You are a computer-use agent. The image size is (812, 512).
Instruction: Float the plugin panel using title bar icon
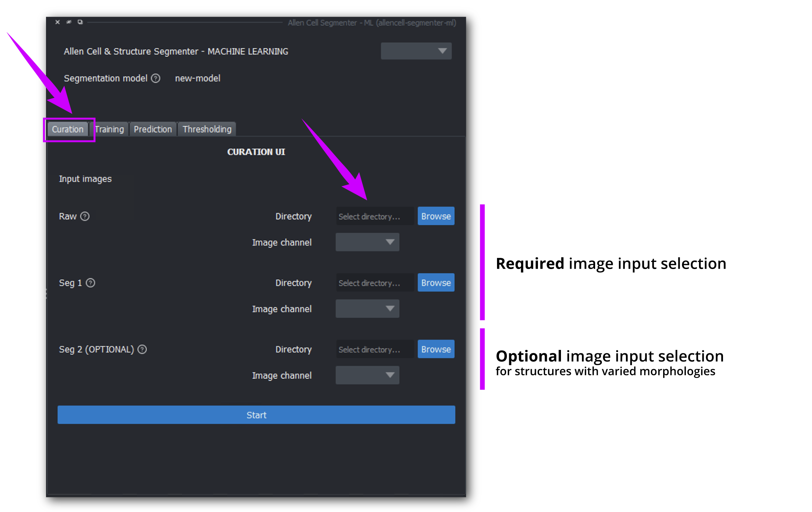click(80, 22)
